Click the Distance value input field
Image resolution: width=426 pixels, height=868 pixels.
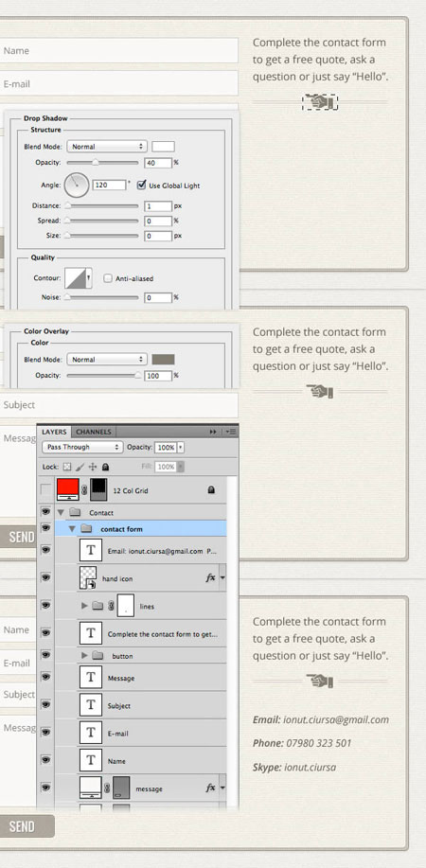pyautogui.click(x=158, y=206)
